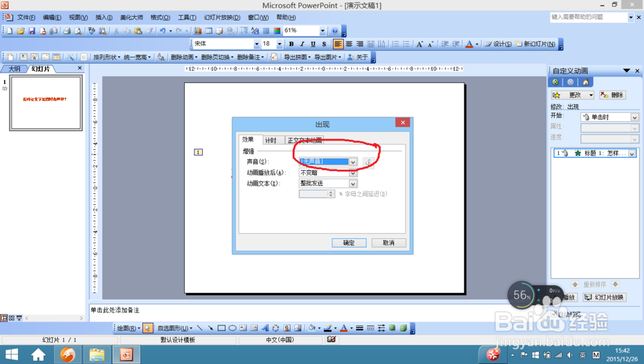
Task: Pick the fill color bucket
Action: pos(312,328)
